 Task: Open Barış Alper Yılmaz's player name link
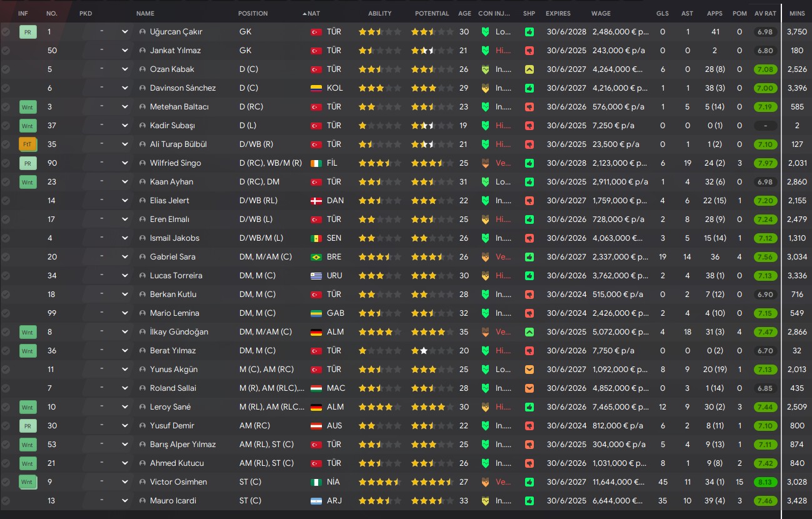[183, 445]
